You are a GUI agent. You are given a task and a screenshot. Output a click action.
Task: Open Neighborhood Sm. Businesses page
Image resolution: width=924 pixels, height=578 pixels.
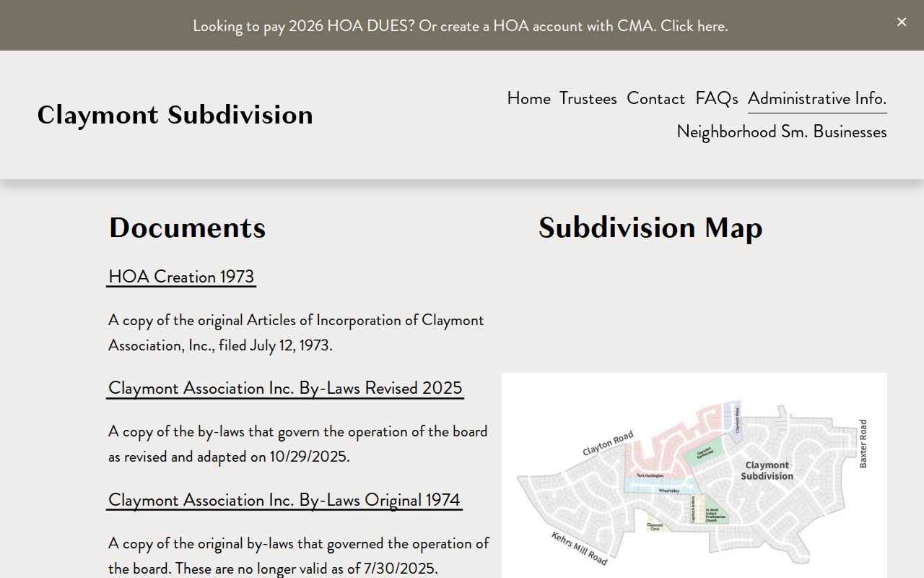(x=782, y=131)
